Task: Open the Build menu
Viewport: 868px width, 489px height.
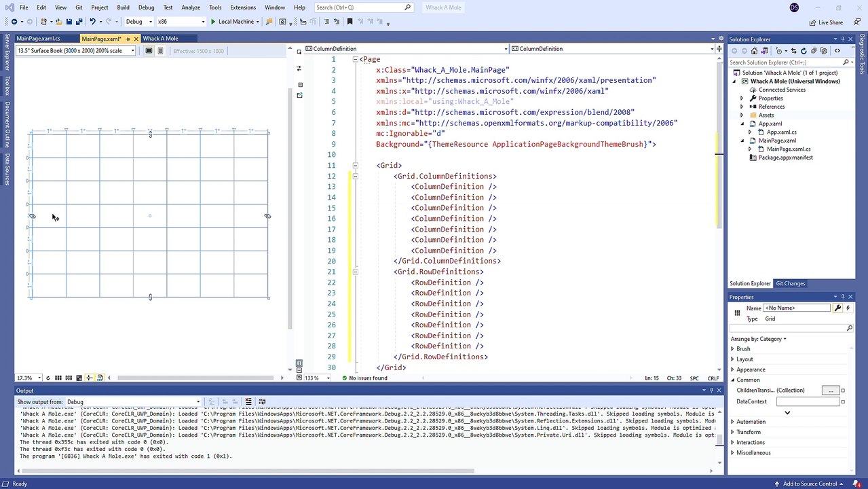Action: (x=123, y=7)
